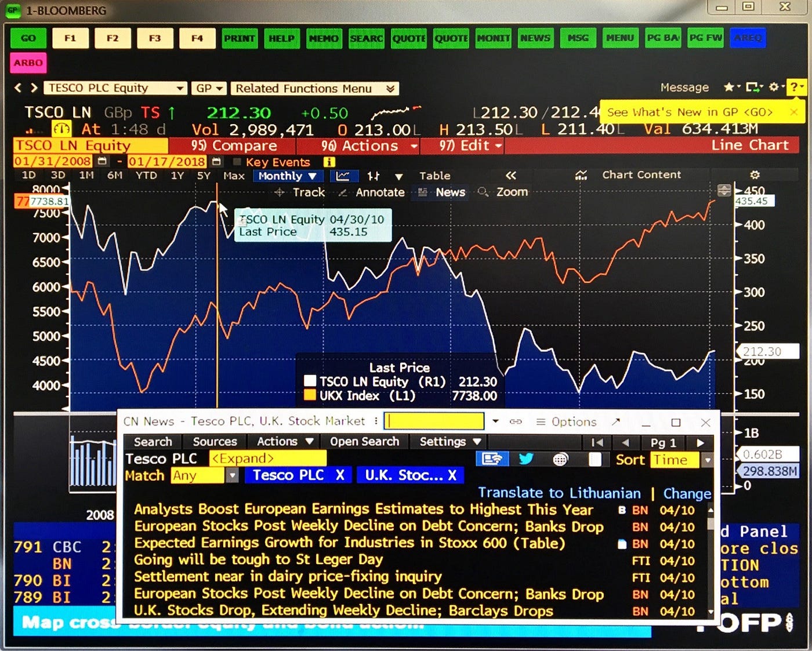The width and height of the screenshot is (812, 651).
Task: Pop out CN News with the arrow icon
Action: [615, 421]
